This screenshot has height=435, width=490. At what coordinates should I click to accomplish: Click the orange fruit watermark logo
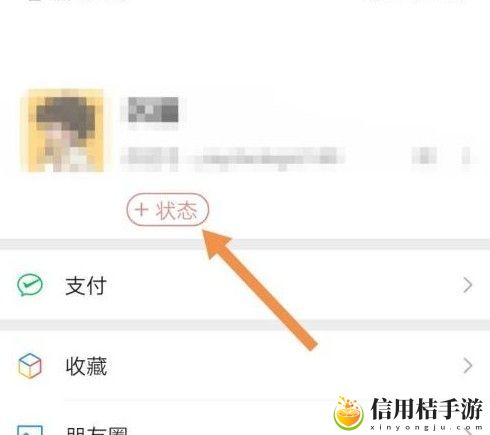(348, 413)
